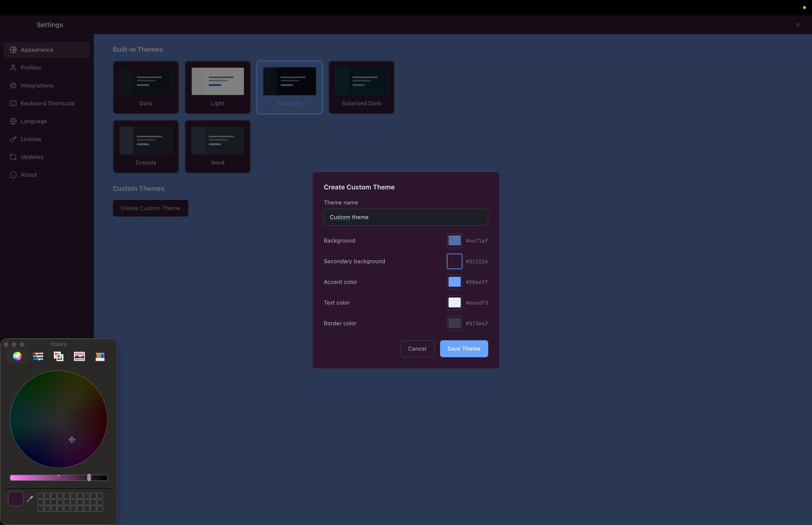Viewport: 812px width, 525px height.
Task: Click the About info icon
Action: click(x=13, y=175)
